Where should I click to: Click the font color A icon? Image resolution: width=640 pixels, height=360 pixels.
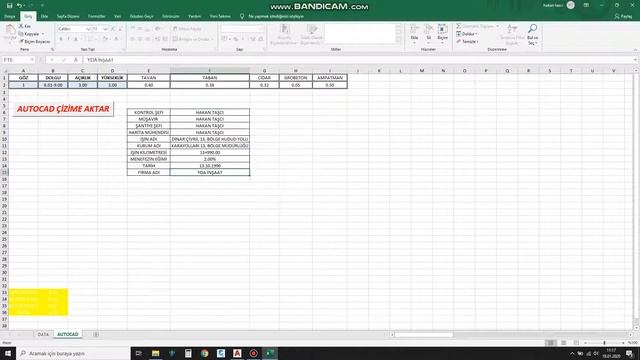tap(116, 39)
